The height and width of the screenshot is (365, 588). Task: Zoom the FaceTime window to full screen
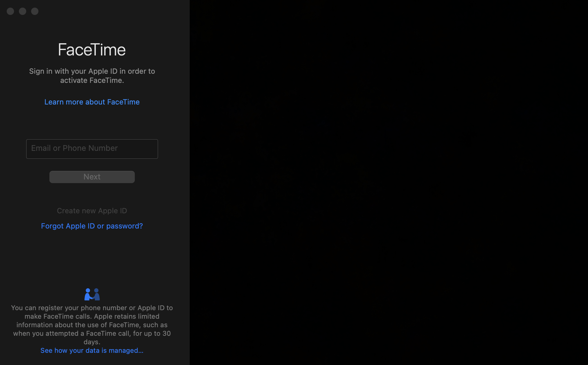(x=35, y=11)
